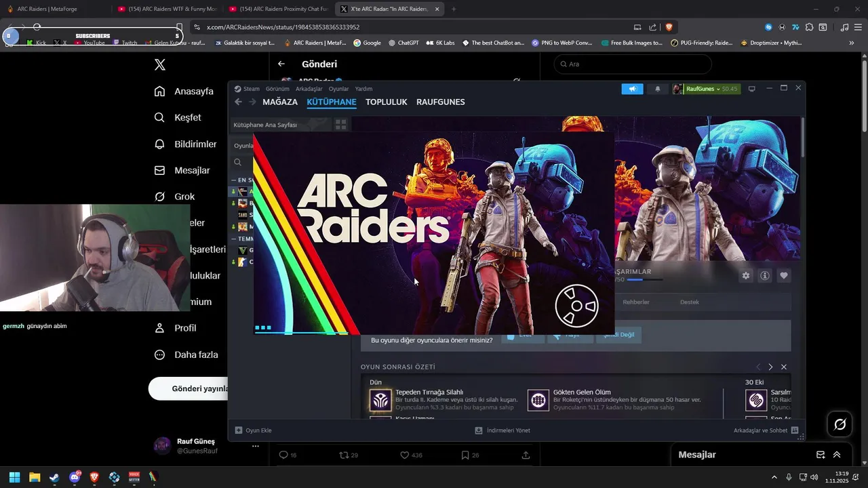Open the Destek game tab
Viewport: 868px width, 488px height.
[690, 302]
